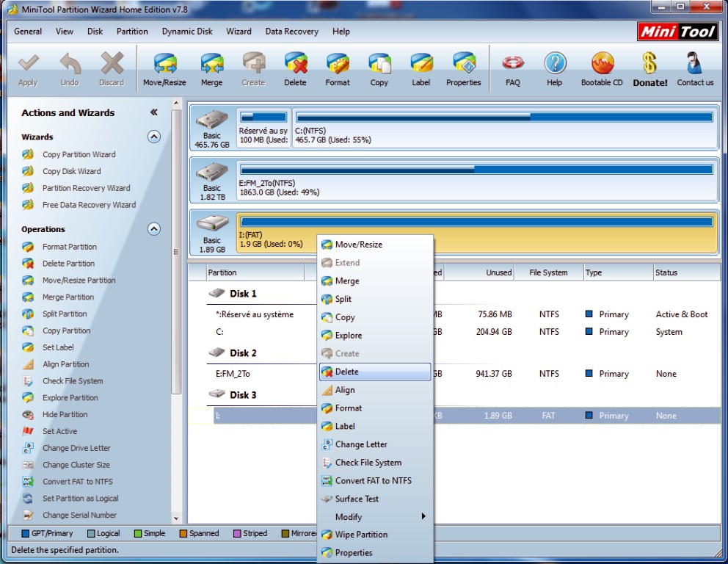This screenshot has width=728, height=564.
Task: Choose Align in the context menu
Action: click(375, 390)
